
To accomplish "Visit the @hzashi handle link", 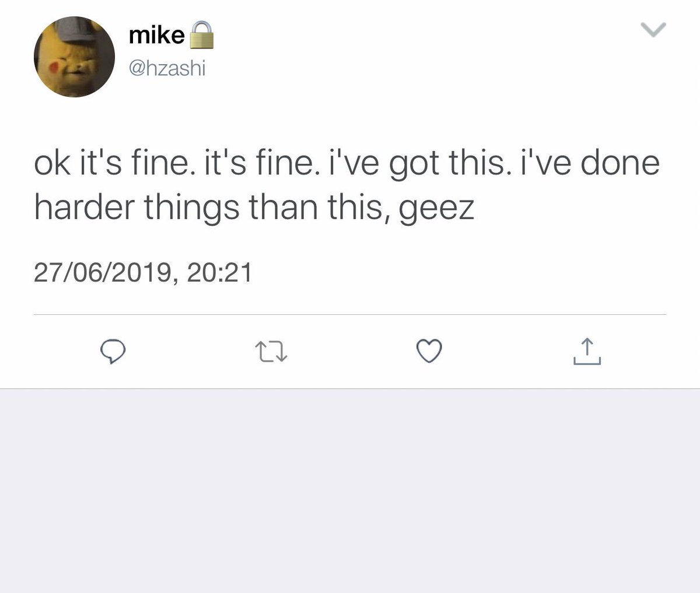I will point(167,70).
